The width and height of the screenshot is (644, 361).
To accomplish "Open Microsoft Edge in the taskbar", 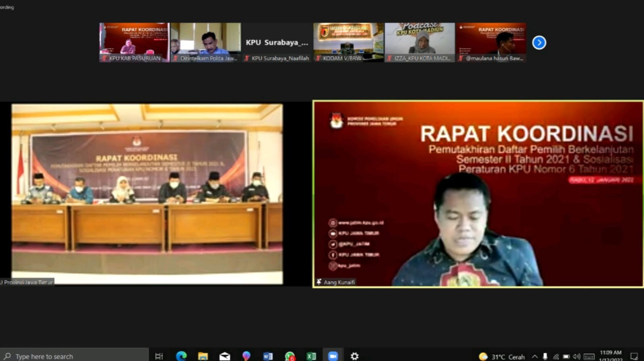I will 181,356.
